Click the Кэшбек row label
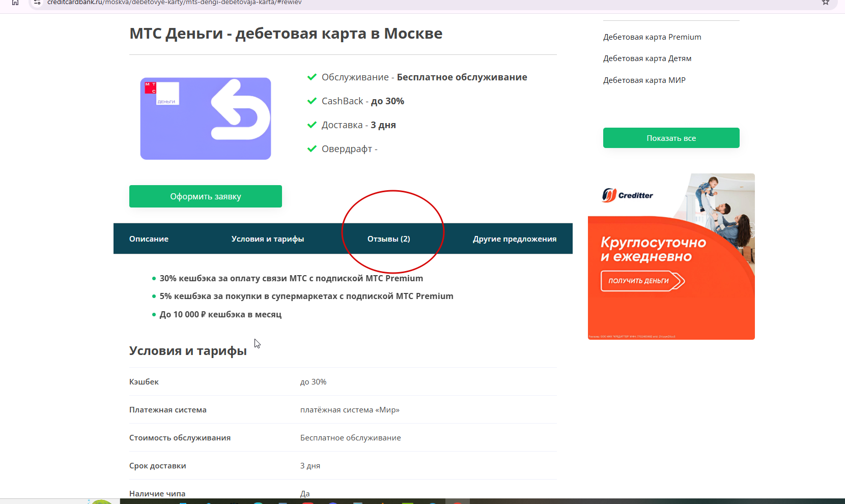The image size is (845, 504). point(144,382)
